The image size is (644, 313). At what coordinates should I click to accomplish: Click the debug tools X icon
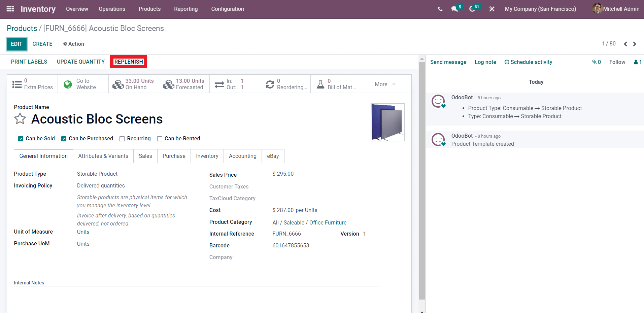[x=492, y=9]
